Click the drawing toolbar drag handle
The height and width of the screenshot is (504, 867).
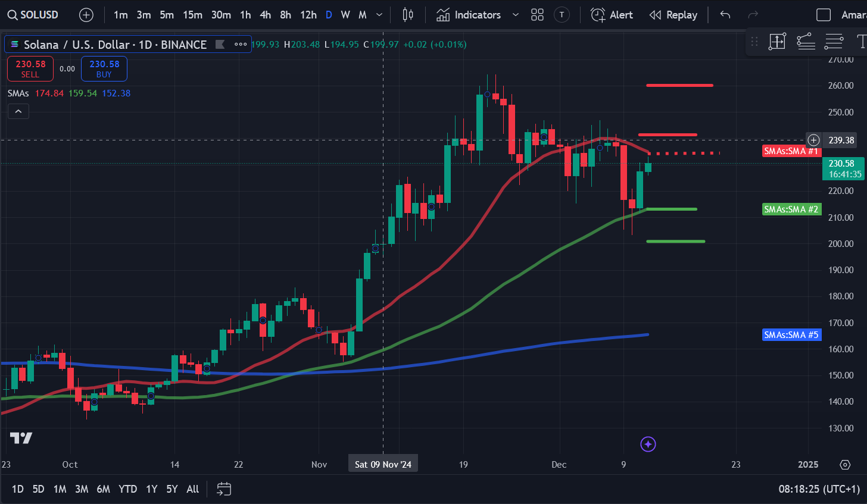tap(754, 41)
